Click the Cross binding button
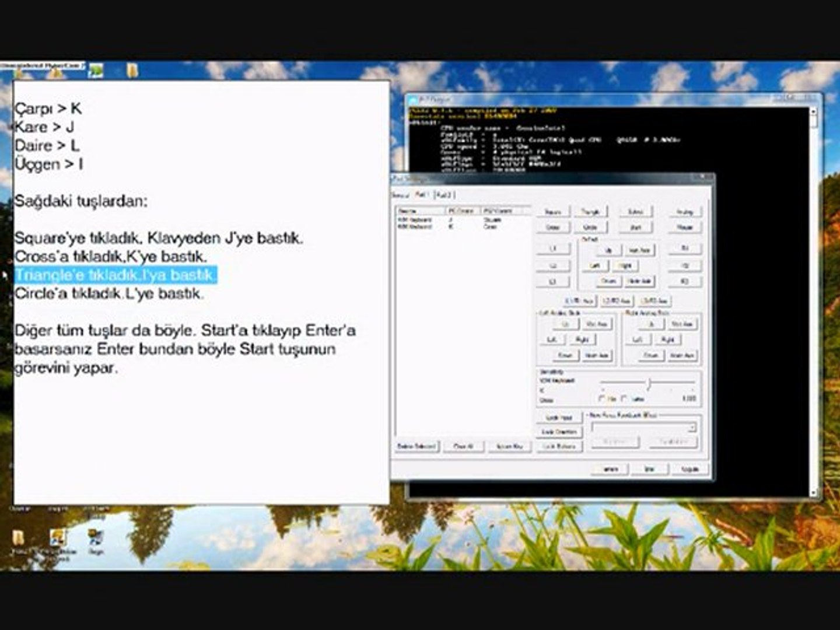The image size is (840, 630). [553, 227]
